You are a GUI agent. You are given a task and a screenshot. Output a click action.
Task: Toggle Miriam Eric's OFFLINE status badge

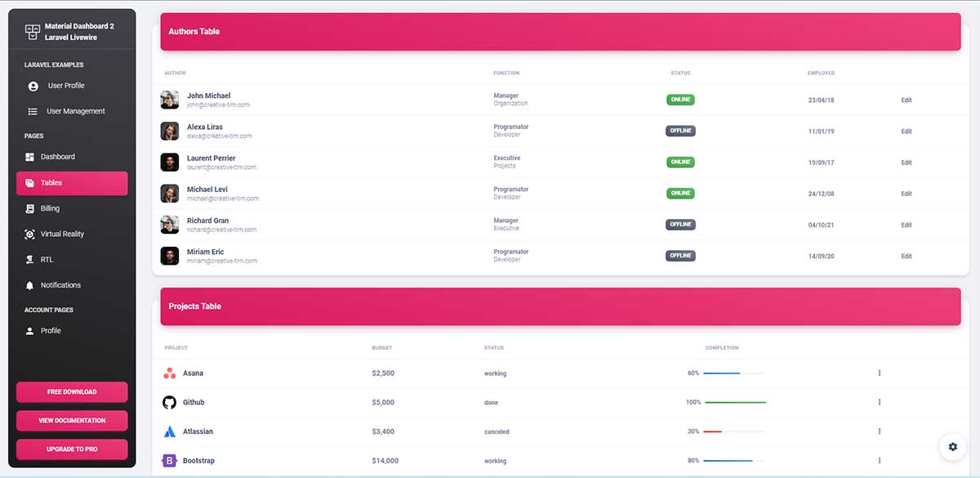point(680,255)
